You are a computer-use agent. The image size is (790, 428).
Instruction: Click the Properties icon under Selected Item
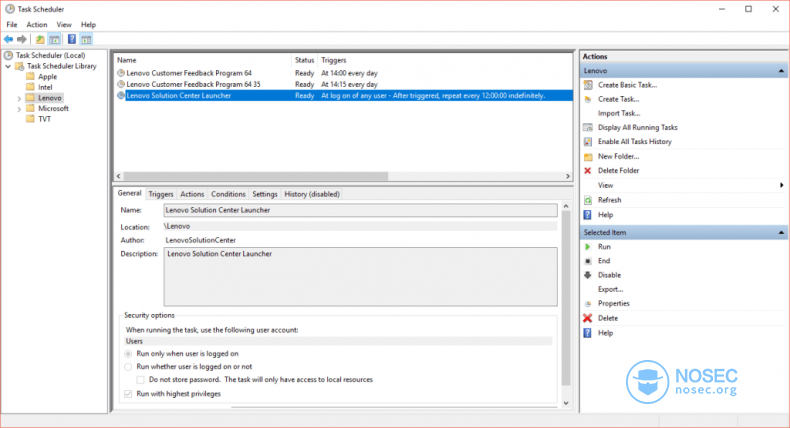click(x=587, y=303)
